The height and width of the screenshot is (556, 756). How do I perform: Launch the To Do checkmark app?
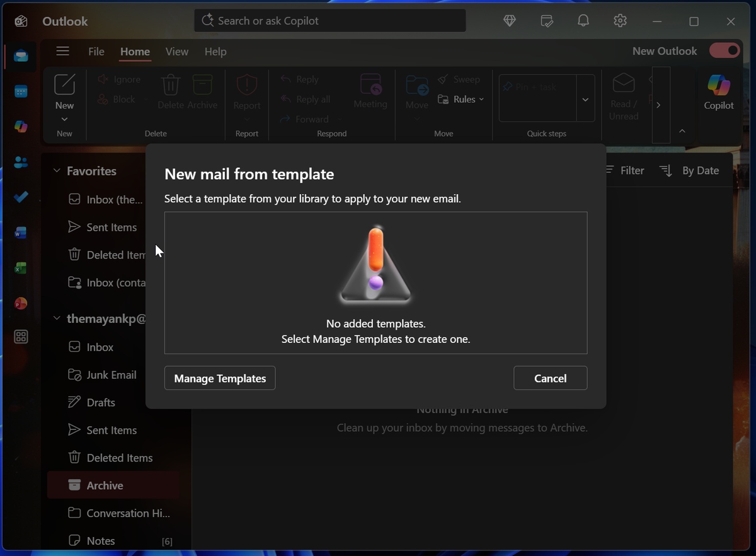click(21, 197)
